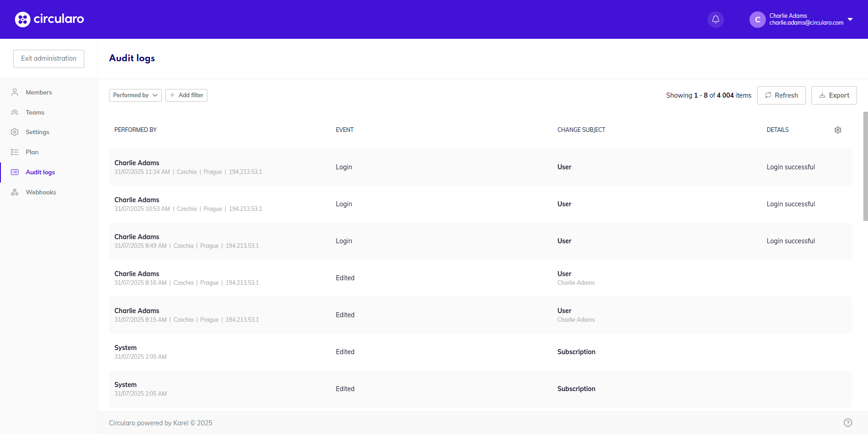Click the Teams group icon in sidebar
This screenshot has width=868, height=434.
pyautogui.click(x=15, y=112)
